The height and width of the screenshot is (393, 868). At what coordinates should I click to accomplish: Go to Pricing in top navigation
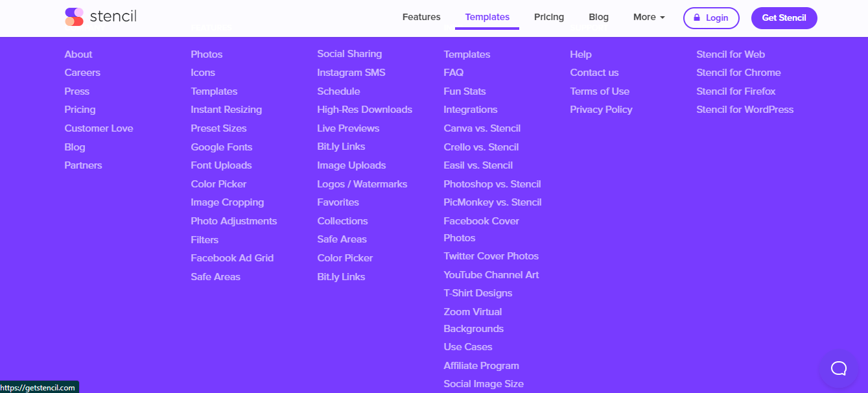tap(549, 18)
